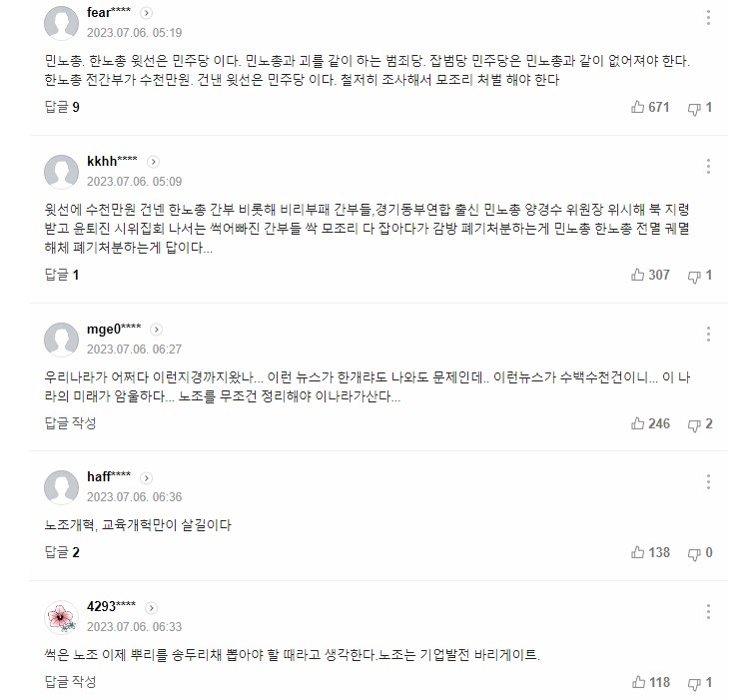Click the flower avatar of 4293****
This screenshot has width=748, height=700.
(x=62, y=616)
